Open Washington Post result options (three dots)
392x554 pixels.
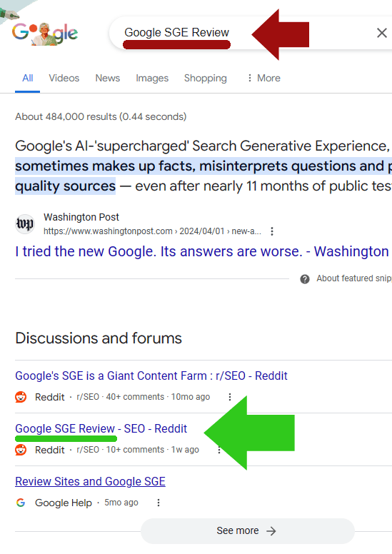coord(272,231)
